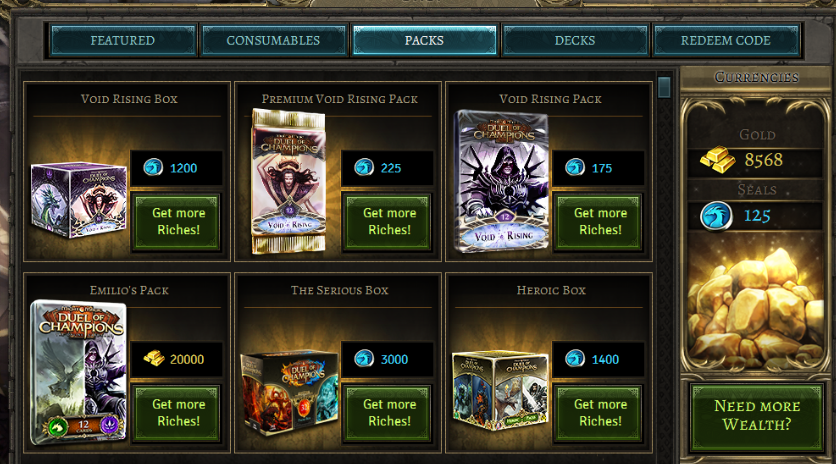
Task: Select the Premium Void Rising Pack card image
Action: [288, 181]
